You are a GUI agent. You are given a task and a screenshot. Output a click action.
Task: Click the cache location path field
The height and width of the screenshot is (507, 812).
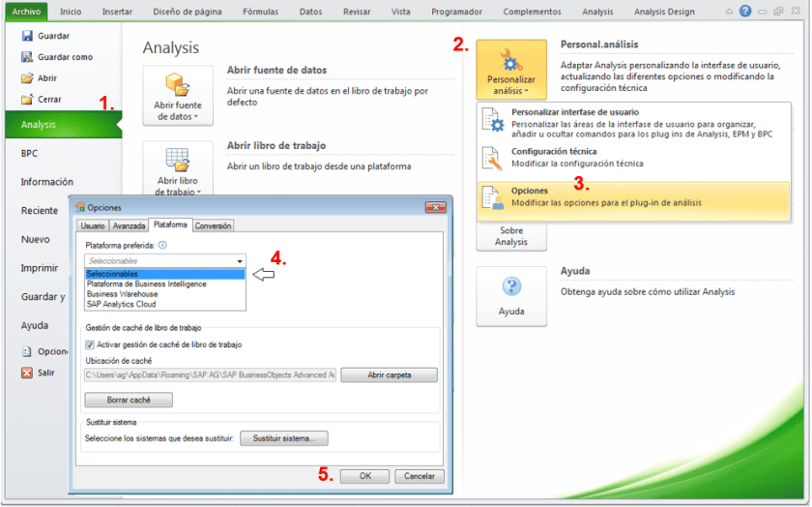tap(210, 375)
